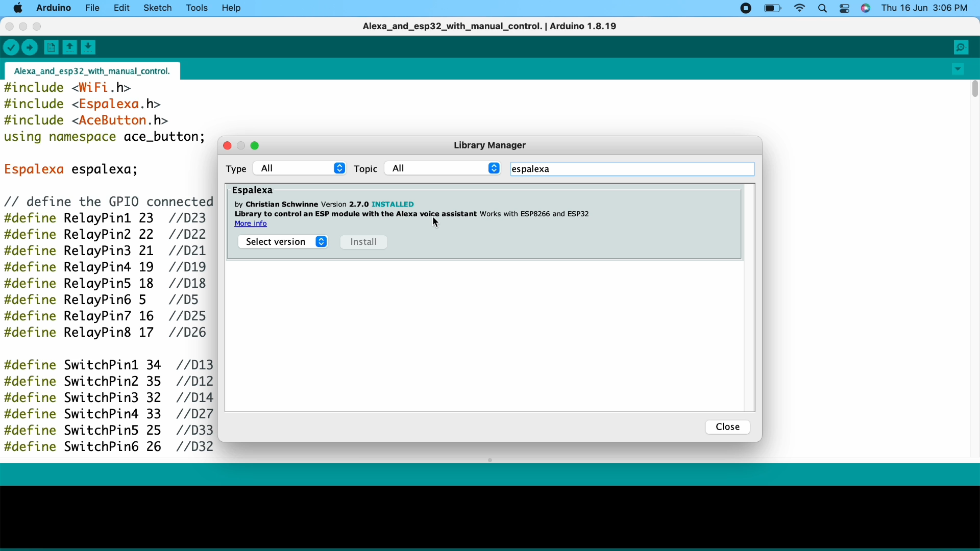This screenshot has height=551, width=980.
Task: Check the battery status icon
Action: tap(773, 9)
